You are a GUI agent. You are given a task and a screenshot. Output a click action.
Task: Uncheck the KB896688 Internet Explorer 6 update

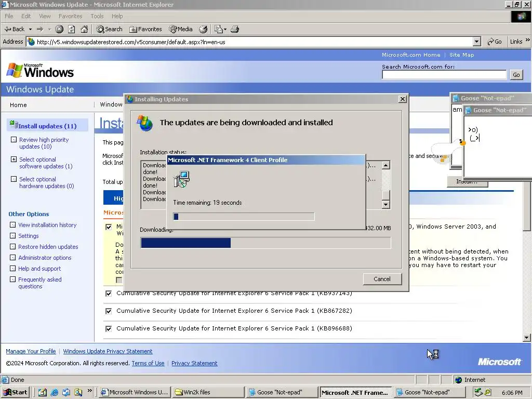(x=109, y=329)
